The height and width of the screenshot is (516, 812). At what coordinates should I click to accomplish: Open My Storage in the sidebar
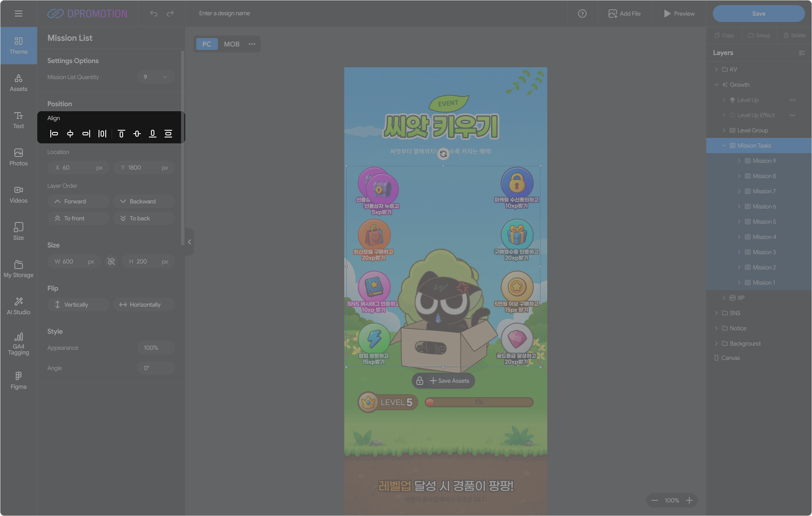19,269
